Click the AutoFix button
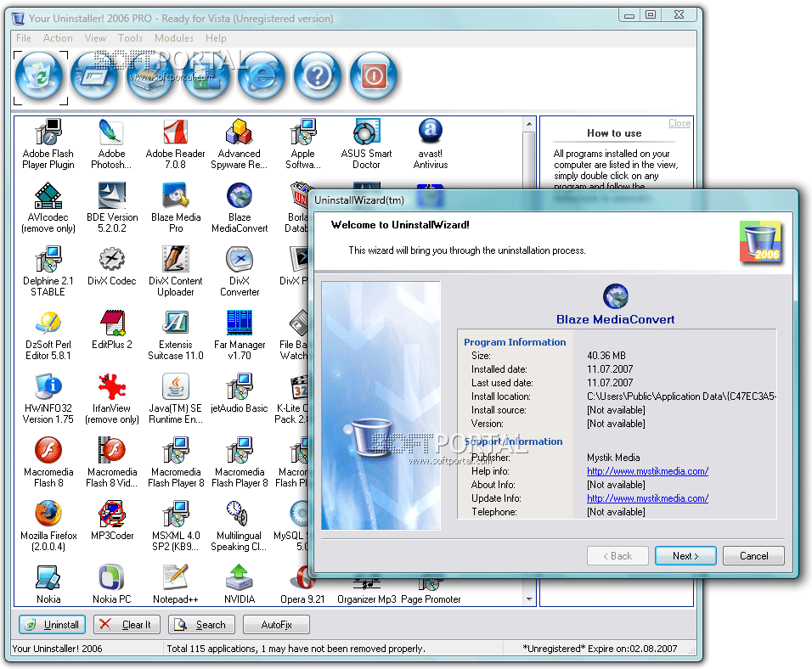Viewport: 812px width, 669px height. 276,625
